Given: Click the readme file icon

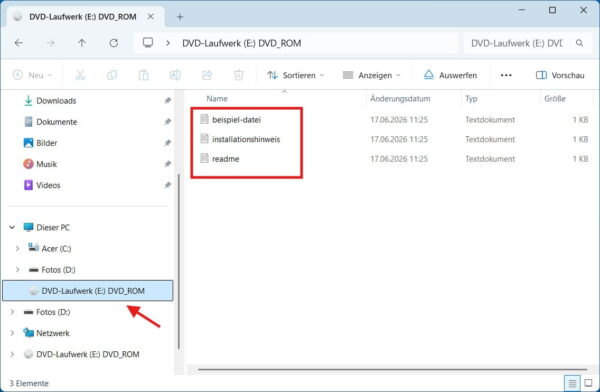Looking at the screenshot, I should pyautogui.click(x=204, y=158).
